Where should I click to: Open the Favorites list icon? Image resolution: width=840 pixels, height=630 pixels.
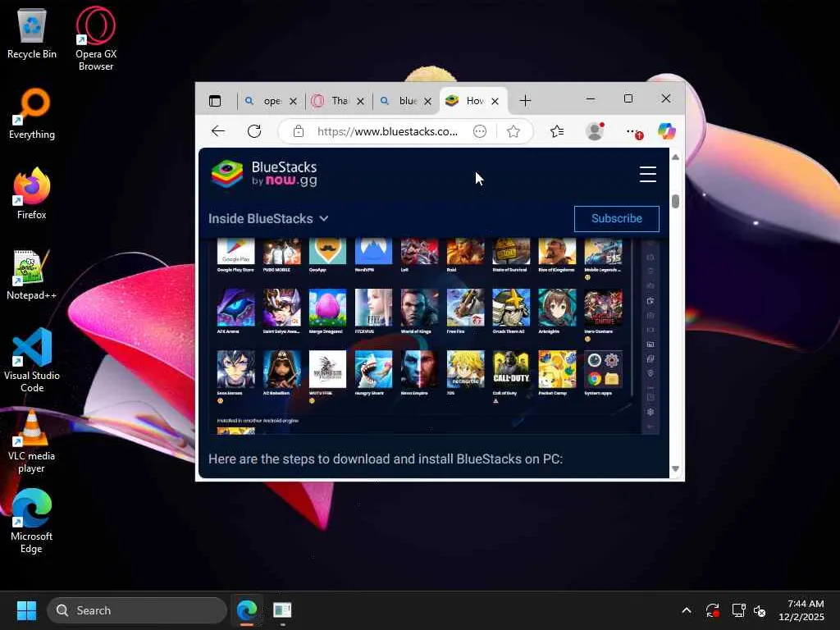coord(557,131)
